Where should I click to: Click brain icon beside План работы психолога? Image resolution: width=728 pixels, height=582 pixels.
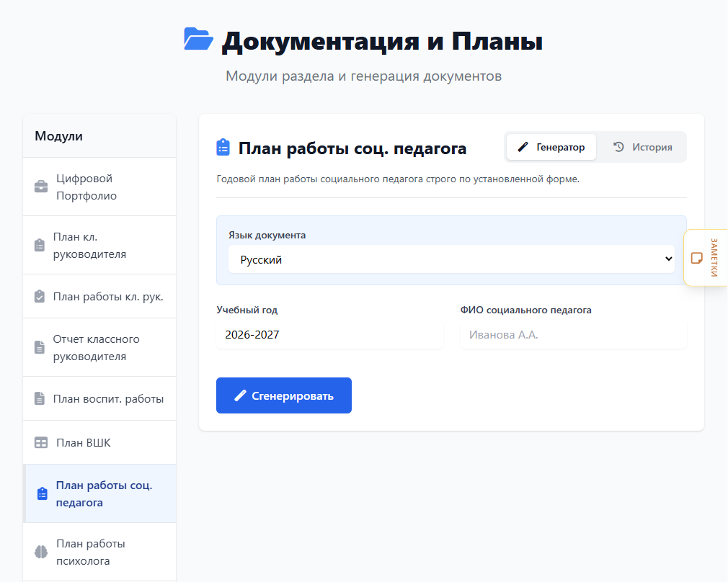tap(41, 552)
